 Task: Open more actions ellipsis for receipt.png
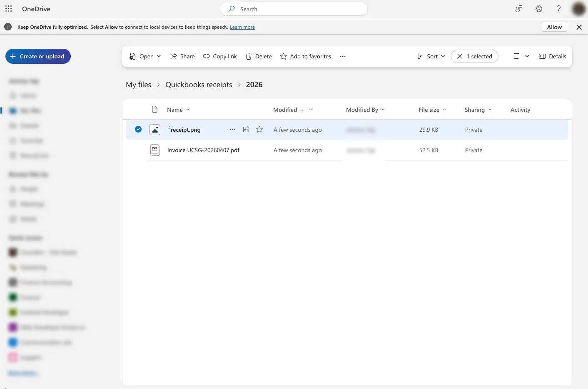coord(232,130)
